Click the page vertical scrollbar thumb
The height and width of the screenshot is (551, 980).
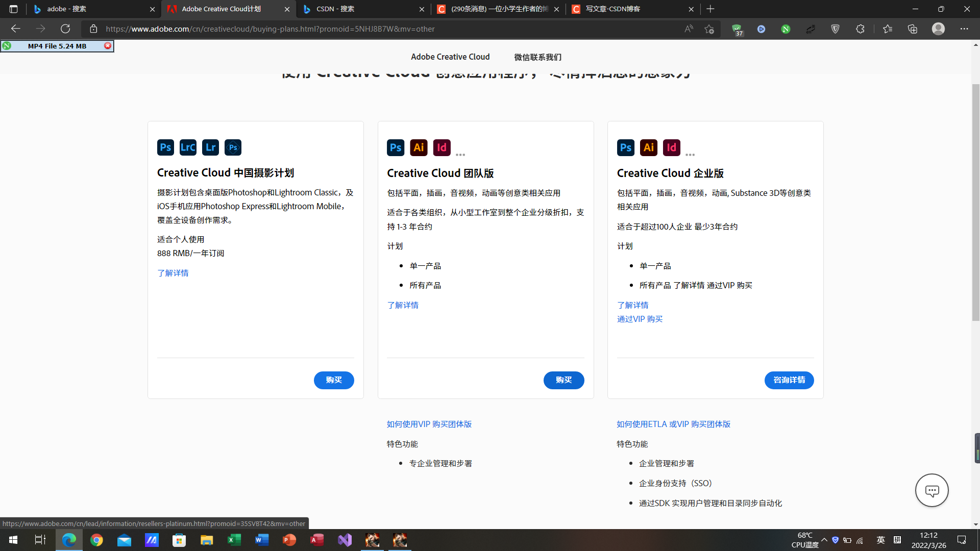pyautogui.click(x=975, y=204)
